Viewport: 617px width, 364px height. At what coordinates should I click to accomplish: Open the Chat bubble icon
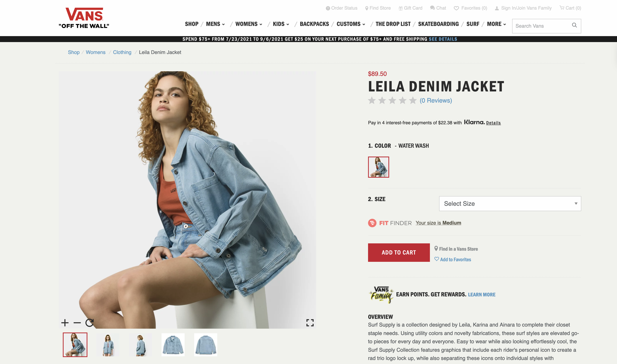433,8
